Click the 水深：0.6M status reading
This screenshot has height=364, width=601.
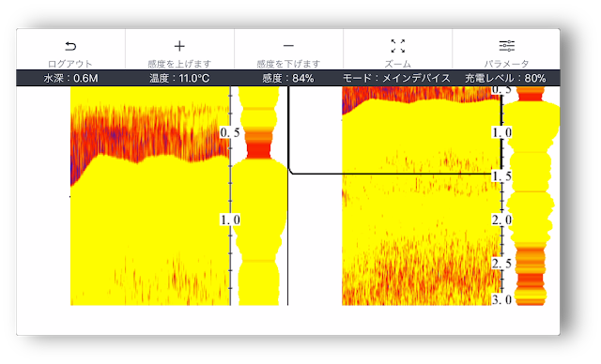click(x=71, y=79)
